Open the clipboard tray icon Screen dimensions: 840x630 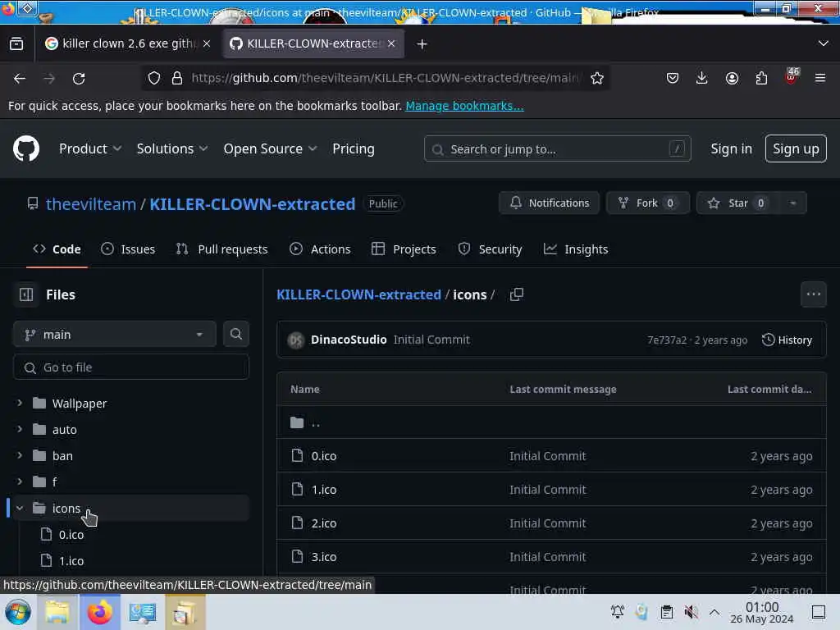pyautogui.click(x=666, y=612)
